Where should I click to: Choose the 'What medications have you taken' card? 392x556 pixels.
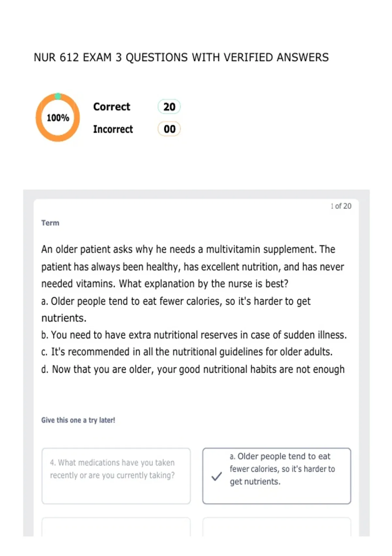pos(116,476)
